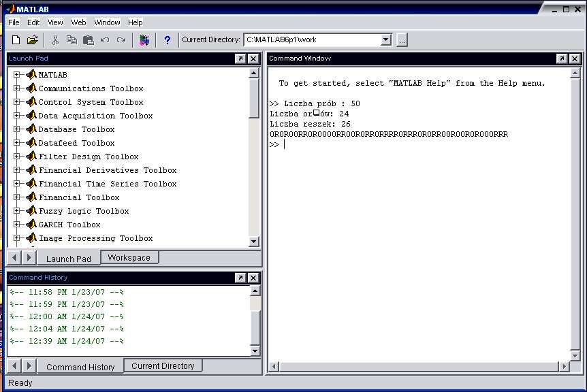Open the Edit menu

click(33, 22)
